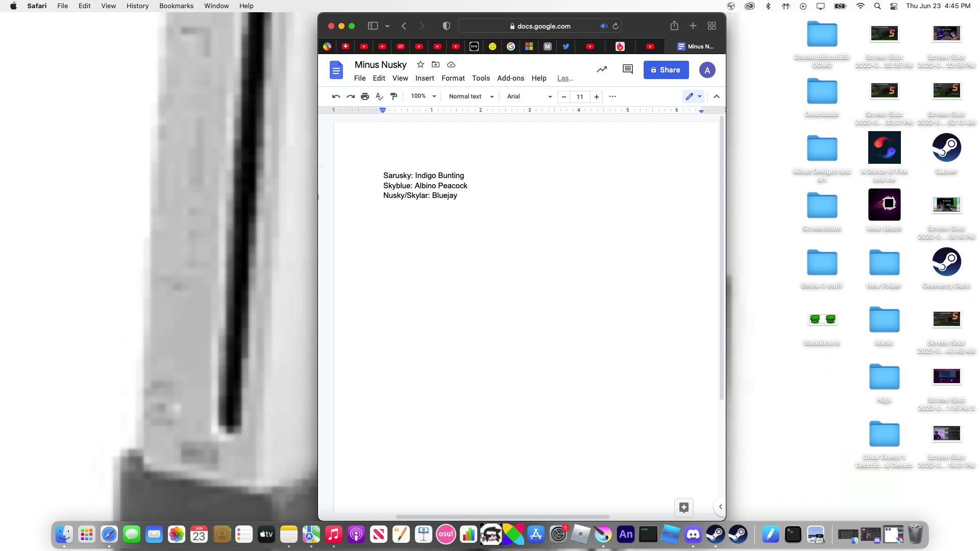Increase font size with plus button
Screen dimensions: 980x551
click(596, 96)
